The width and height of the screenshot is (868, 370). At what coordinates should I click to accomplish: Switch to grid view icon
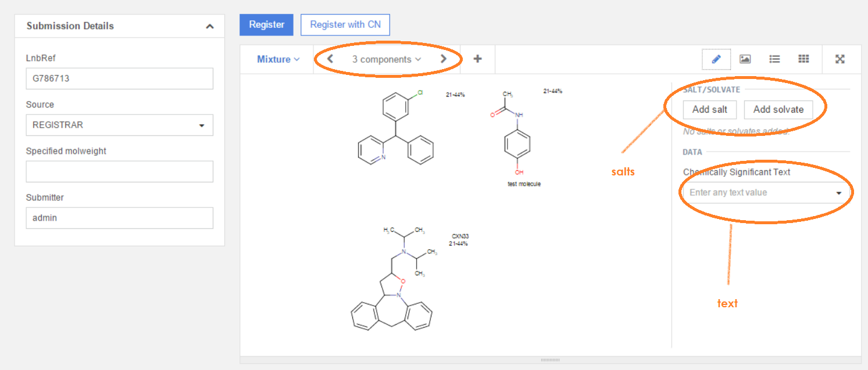803,59
